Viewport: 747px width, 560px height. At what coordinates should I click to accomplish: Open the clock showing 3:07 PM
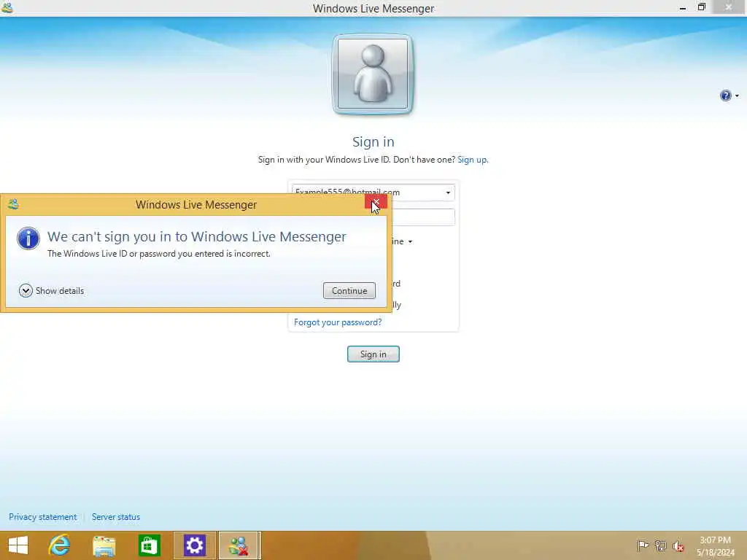click(715, 546)
